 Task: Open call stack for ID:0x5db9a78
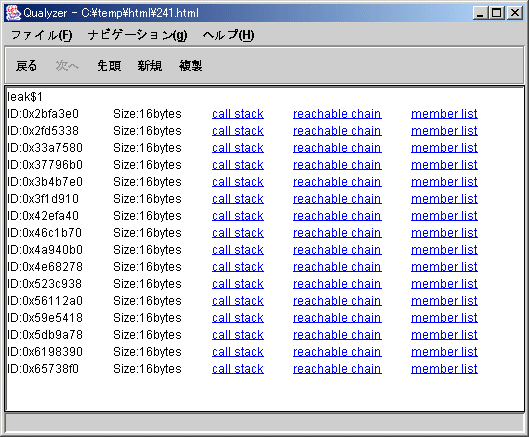[238, 335]
